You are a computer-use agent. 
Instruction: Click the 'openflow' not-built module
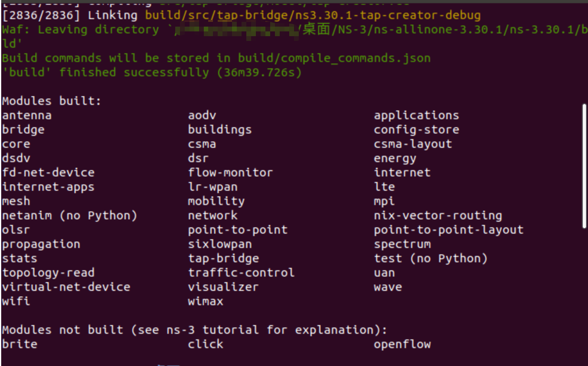point(402,345)
